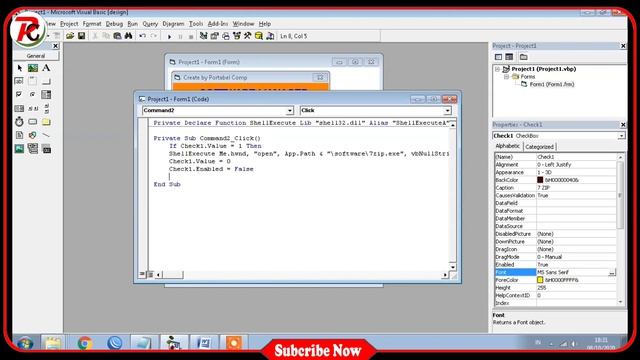Select the PictureBox control tool

pos(33,68)
